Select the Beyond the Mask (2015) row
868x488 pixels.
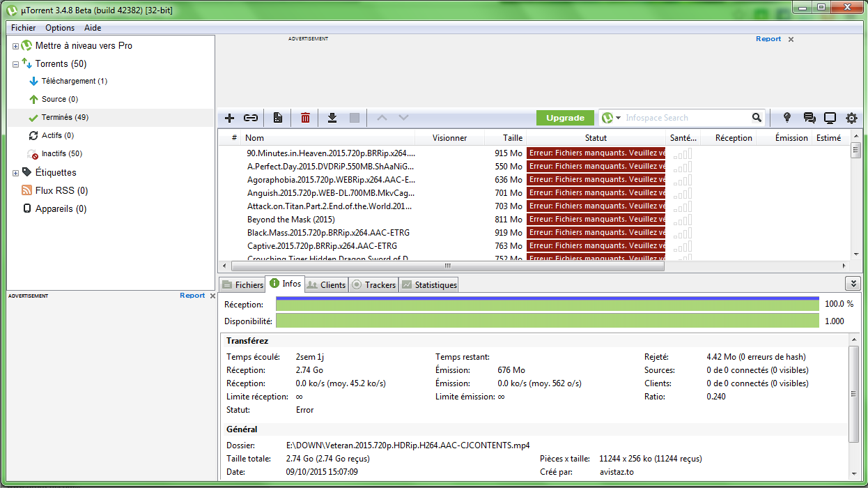pos(535,219)
